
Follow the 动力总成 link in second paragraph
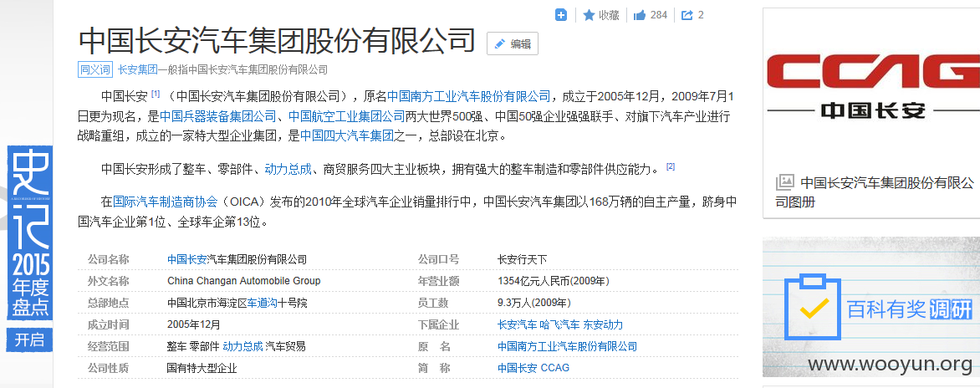[288, 169]
